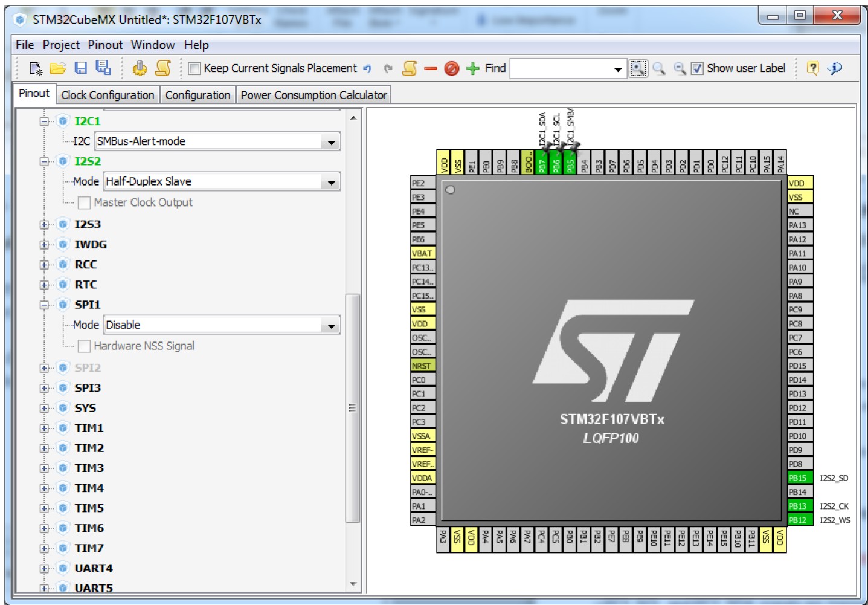Click the green PB12 pin on the chip
The image size is (868, 605).
click(x=800, y=520)
